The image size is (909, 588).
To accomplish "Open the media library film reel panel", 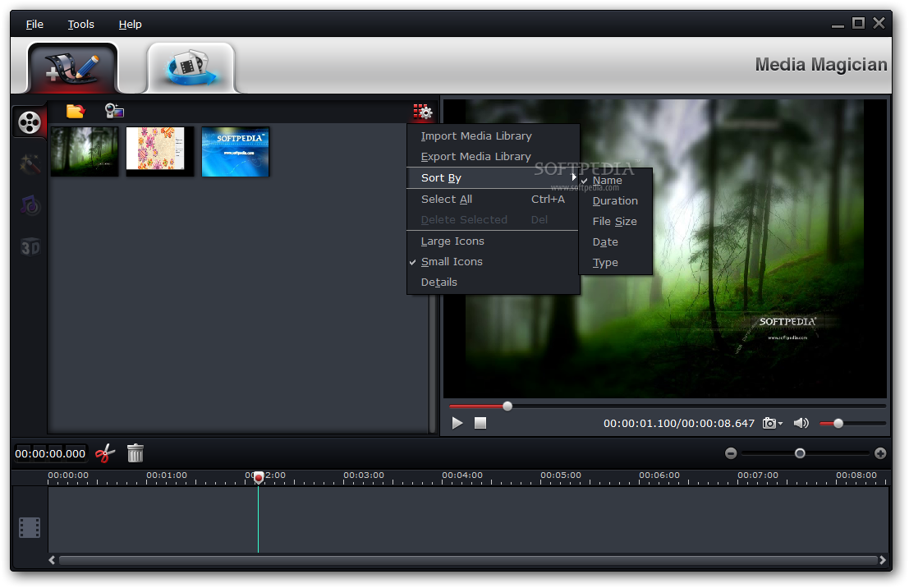I will tap(30, 122).
